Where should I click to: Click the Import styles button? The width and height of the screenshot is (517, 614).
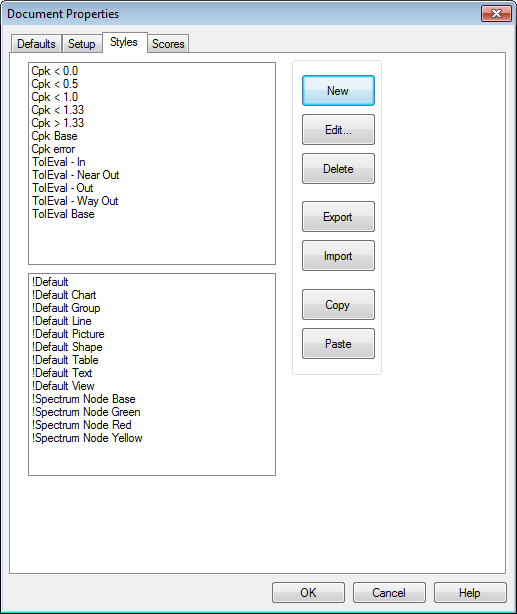click(x=338, y=256)
